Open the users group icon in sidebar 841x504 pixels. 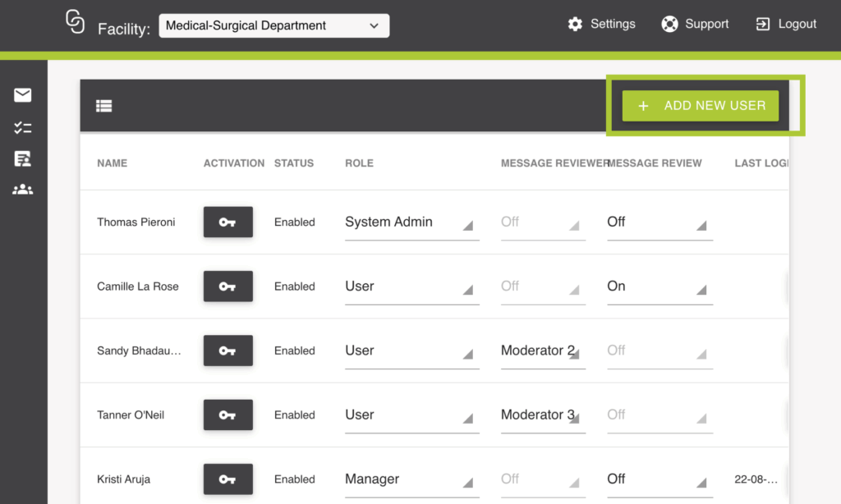[x=22, y=190]
